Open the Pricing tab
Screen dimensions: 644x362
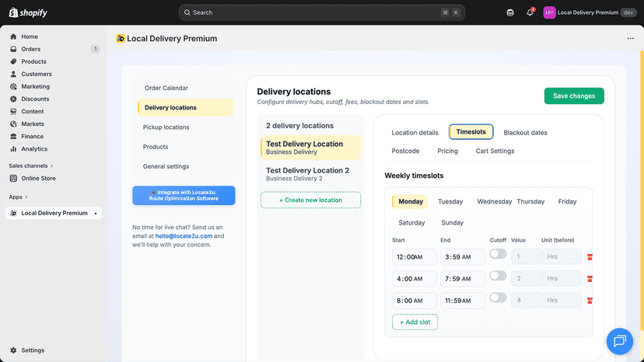[447, 151]
